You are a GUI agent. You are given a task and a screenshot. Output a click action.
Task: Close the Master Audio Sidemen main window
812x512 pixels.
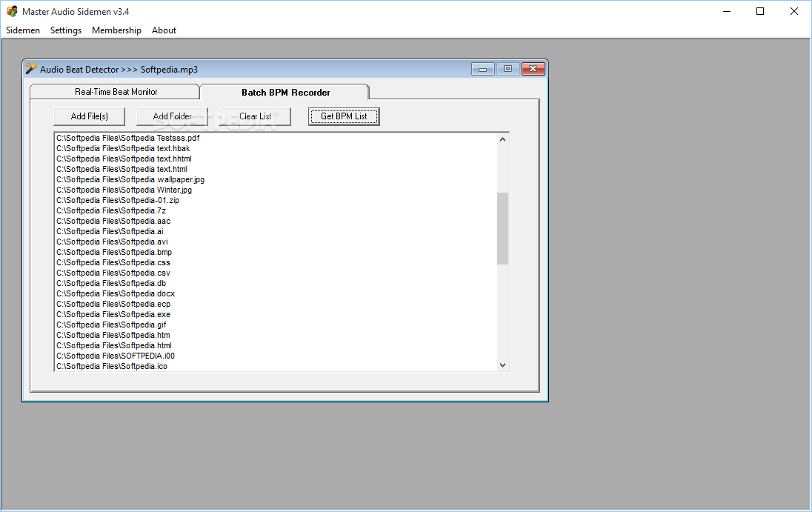[794, 11]
